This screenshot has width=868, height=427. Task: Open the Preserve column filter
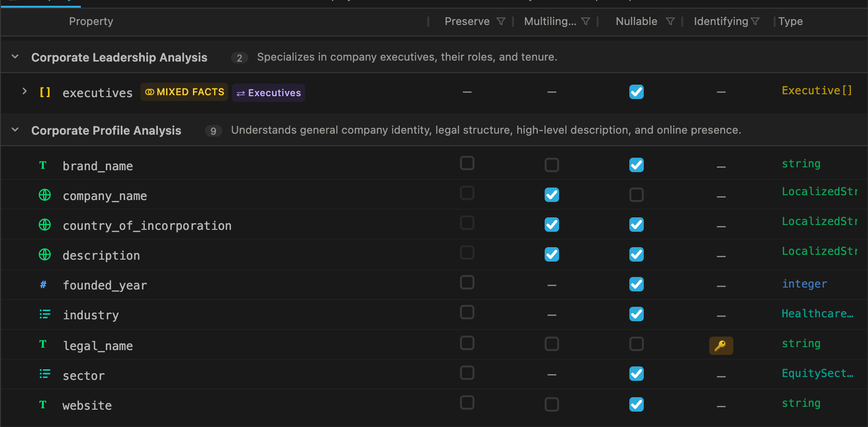click(x=501, y=21)
